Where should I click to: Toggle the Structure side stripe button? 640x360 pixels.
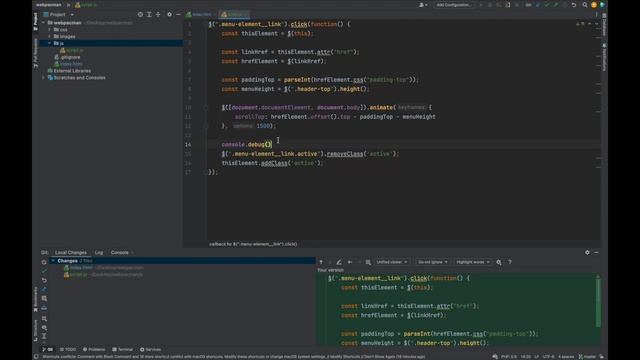36,330
